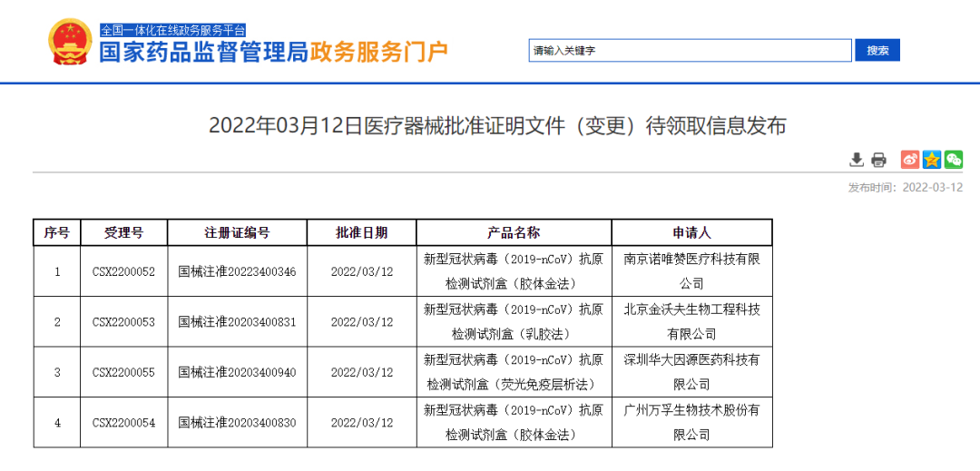Select registration 国械注准20203400940
Image resolution: width=980 pixels, height=471 pixels.
tap(237, 372)
